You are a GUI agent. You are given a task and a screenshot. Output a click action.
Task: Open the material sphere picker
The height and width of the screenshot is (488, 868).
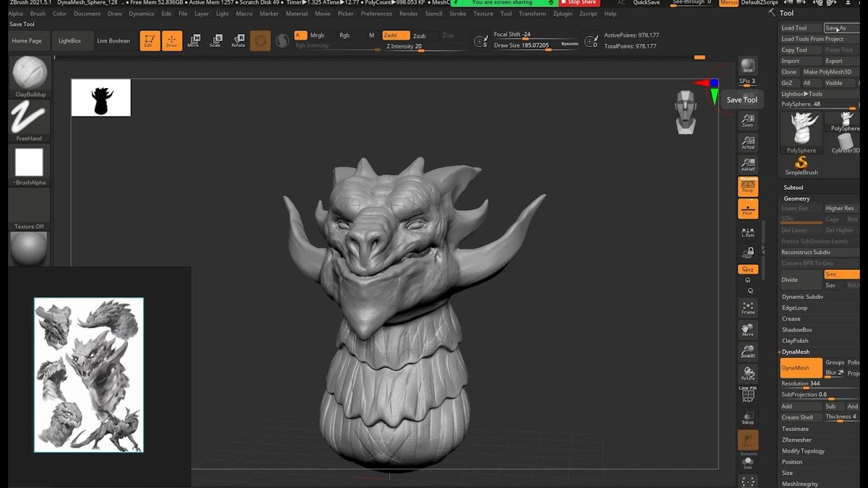(x=29, y=248)
